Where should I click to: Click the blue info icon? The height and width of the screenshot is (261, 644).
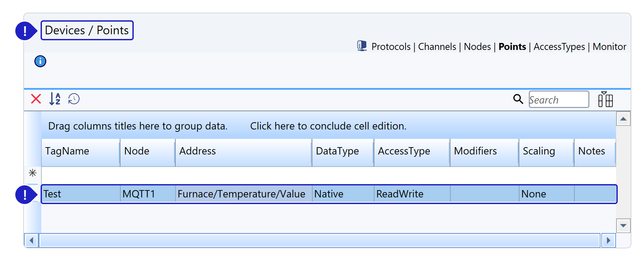pyautogui.click(x=40, y=61)
